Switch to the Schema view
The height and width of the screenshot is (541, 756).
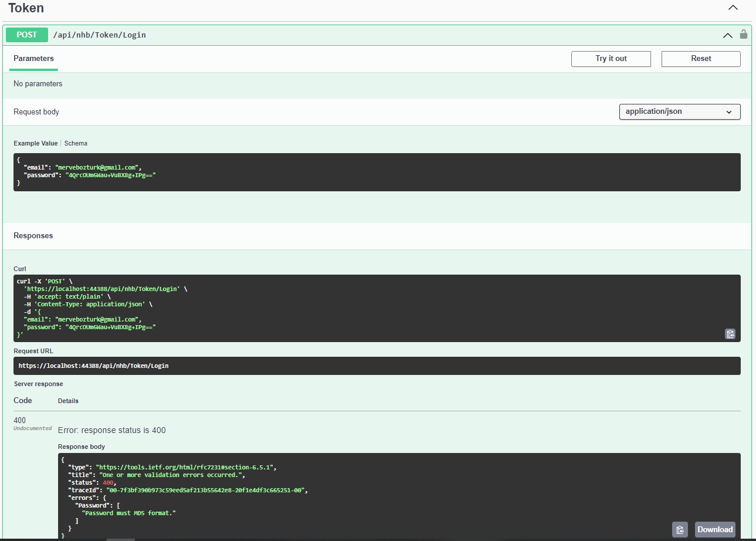(x=76, y=143)
